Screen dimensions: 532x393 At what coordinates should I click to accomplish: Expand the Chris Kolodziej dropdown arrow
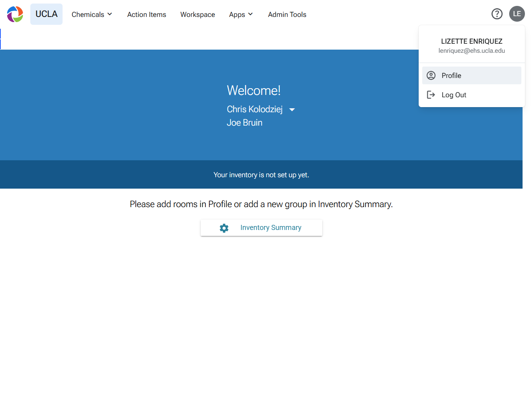click(x=292, y=110)
